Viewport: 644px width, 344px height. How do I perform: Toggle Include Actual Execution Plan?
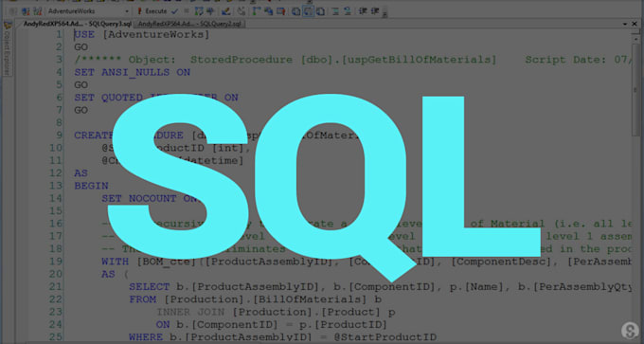(x=257, y=11)
